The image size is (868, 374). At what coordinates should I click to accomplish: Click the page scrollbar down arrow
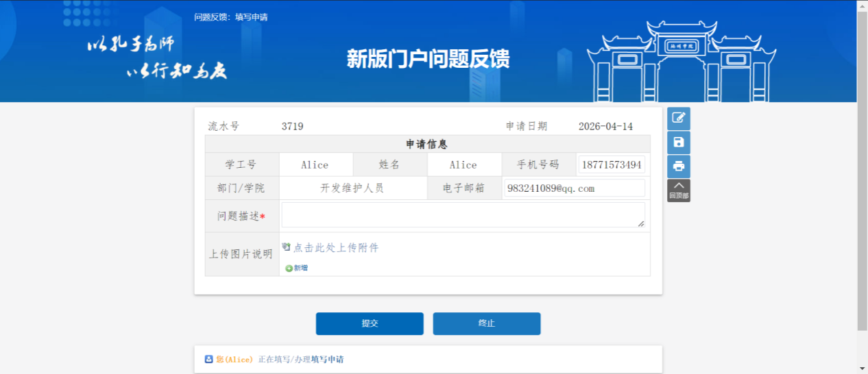862,369
